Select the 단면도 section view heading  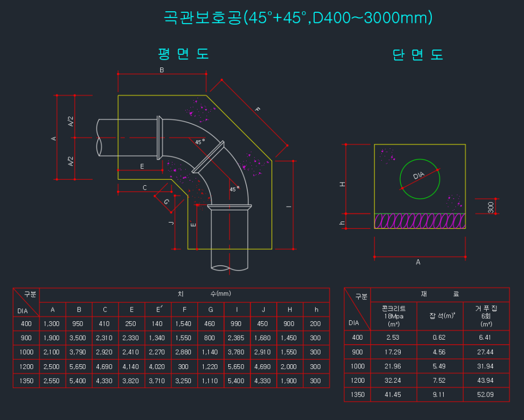click(x=418, y=55)
